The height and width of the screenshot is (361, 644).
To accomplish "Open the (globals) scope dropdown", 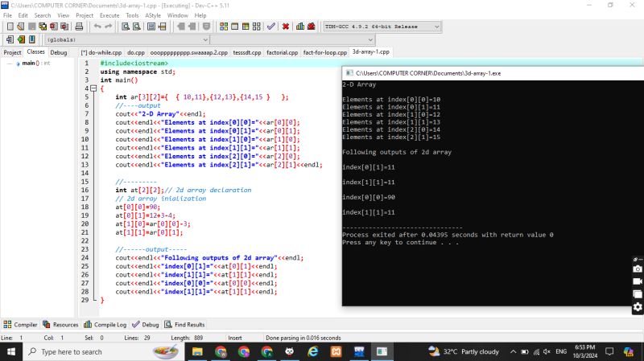I will pyautogui.click(x=127, y=39).
